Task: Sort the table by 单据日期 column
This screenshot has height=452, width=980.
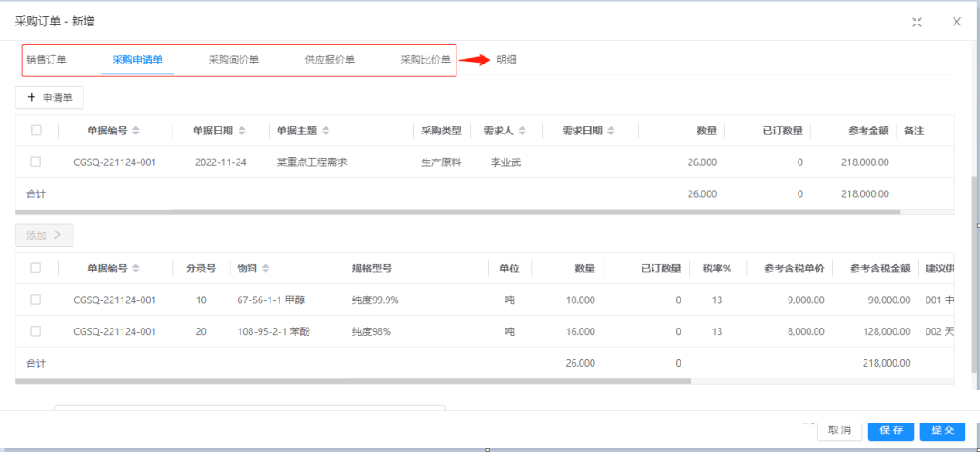Action: tap(242, 131)
